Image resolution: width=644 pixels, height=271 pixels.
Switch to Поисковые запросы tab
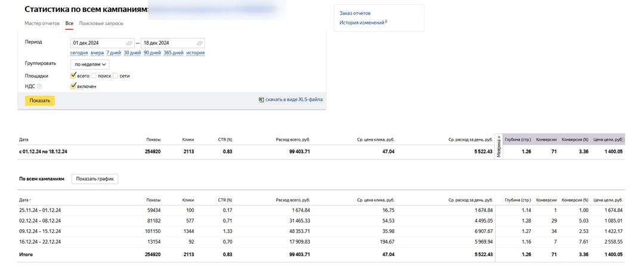tap(101, 23)
